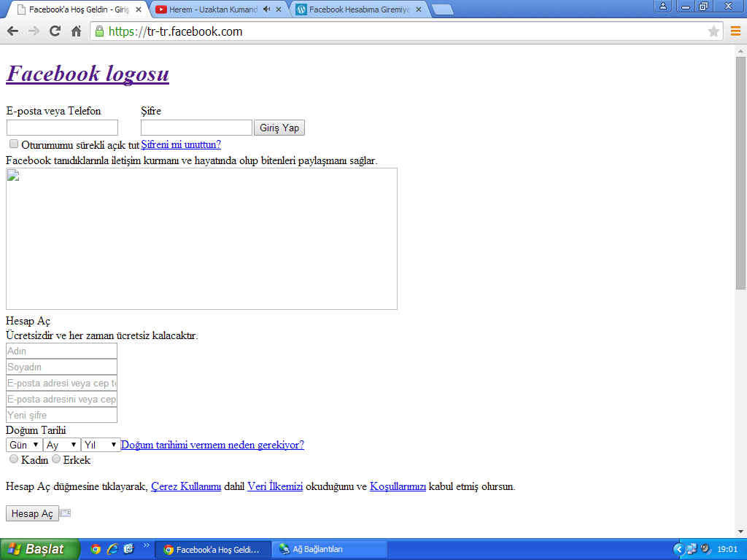Select the 'Erkek' radio button
This screenshot has height=560, width=747.
57,459
